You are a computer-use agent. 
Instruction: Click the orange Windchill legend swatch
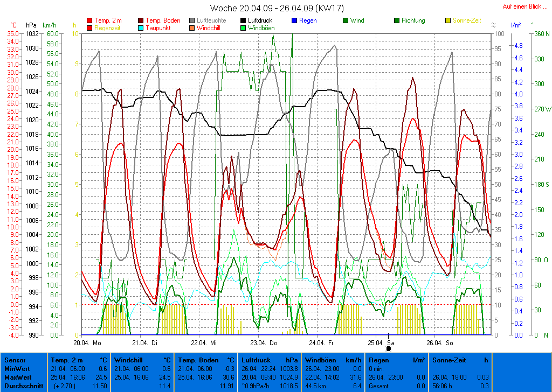coord(192,27)
